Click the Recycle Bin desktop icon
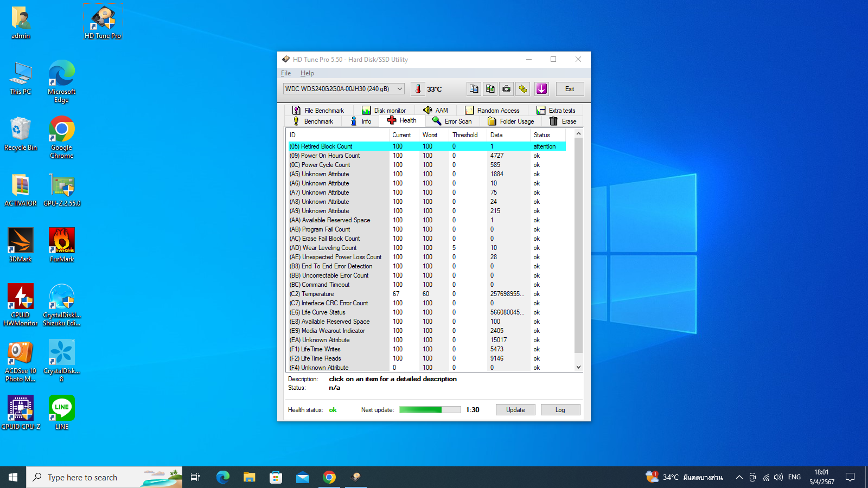Screen dimensions: 868x488 21,134
